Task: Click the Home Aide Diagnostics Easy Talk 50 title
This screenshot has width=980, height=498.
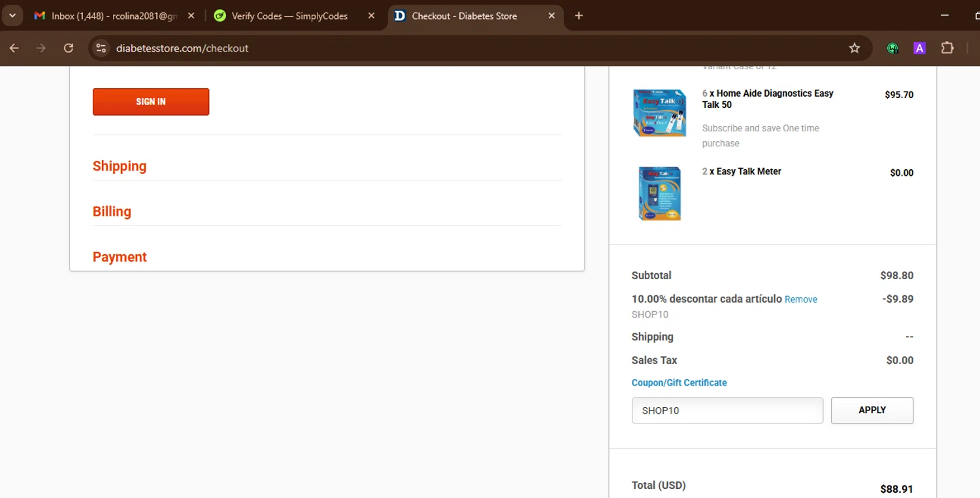Action: pyautogui.click(x=768, y=99)
